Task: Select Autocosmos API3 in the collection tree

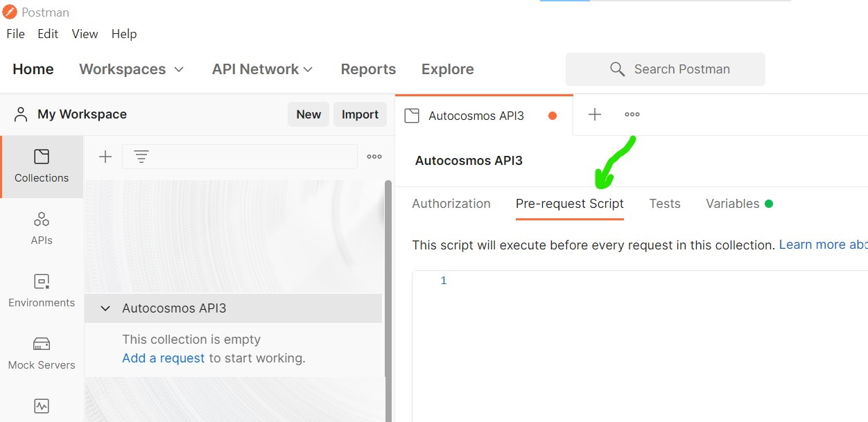Action: [x=233, y=308]
